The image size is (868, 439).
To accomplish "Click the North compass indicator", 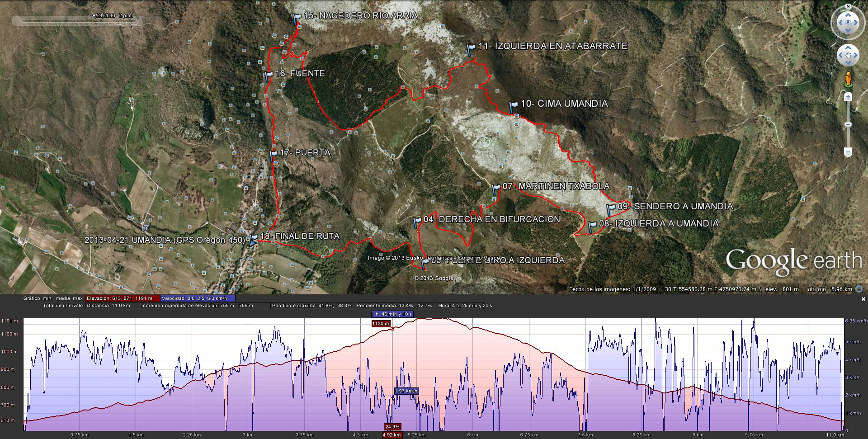I will click(848, 6).
